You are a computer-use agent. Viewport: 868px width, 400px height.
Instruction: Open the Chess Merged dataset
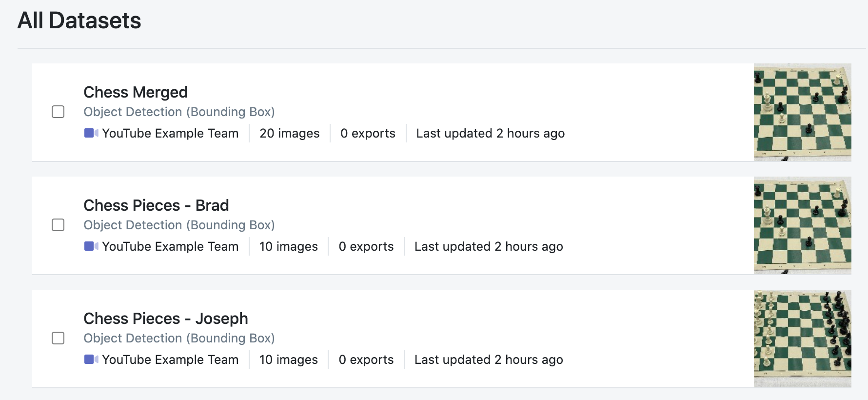(136, 92)
